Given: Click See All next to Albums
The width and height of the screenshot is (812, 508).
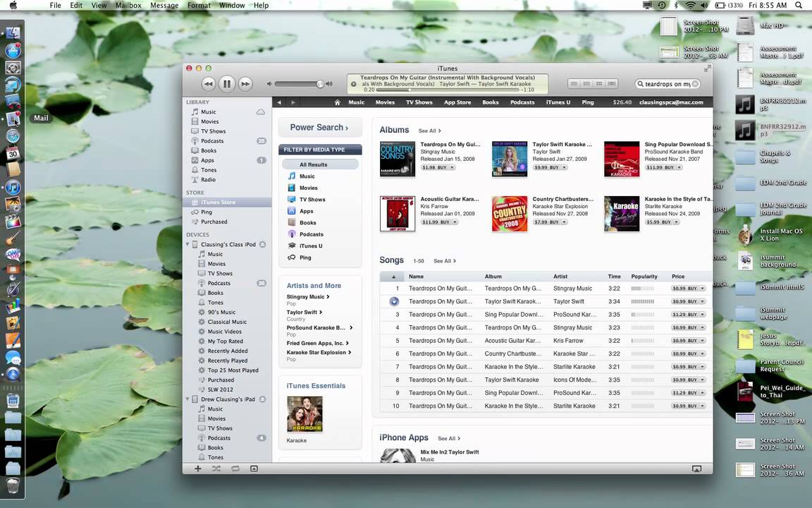Looking at the screenshot, I should coord(429,131).
